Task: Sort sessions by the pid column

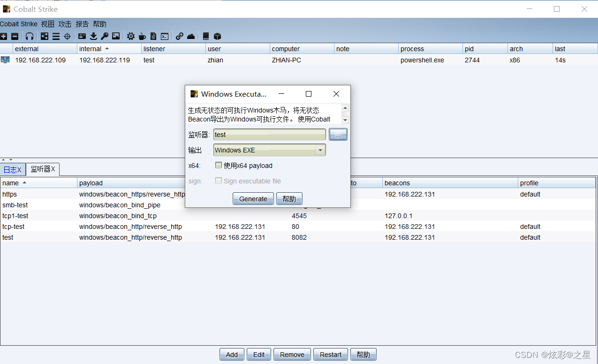Action: point(485,49)
